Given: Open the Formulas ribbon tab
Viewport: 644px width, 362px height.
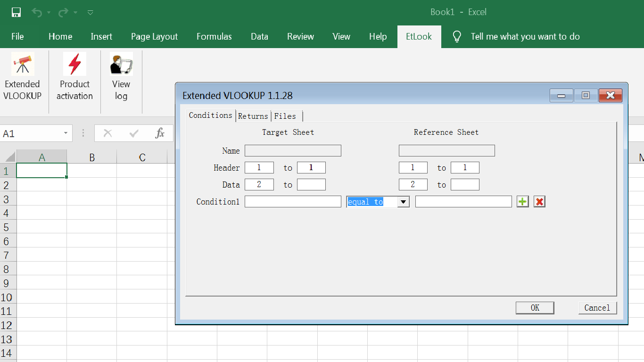Looking at the screenshot, I should pos(214,37).
